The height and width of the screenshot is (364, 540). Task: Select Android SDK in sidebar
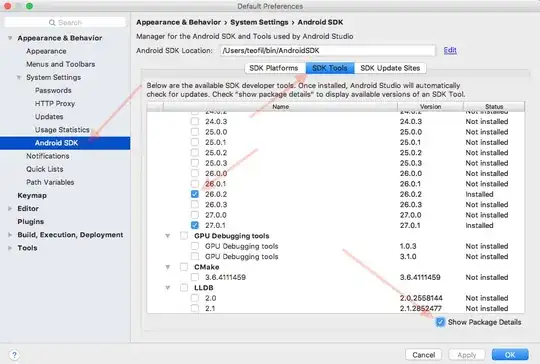pos(65,143)
